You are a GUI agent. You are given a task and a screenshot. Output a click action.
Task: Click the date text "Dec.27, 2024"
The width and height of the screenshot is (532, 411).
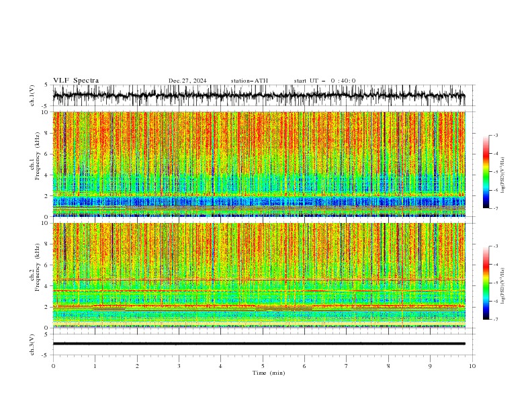click(x=187, y=81)
